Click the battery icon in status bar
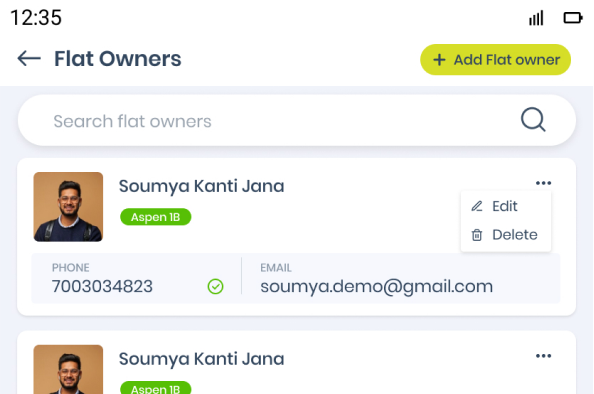Screen dimensions: 594x394 tap(573, 18)
